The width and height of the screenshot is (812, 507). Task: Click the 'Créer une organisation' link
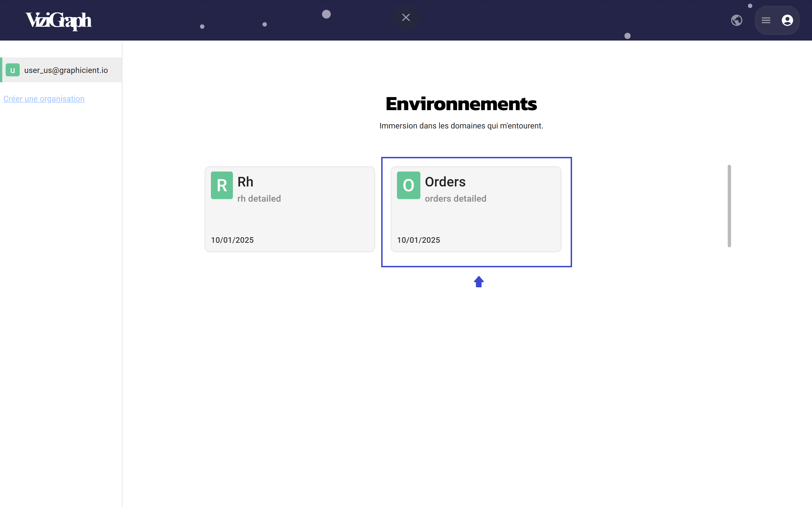[44, 99]
